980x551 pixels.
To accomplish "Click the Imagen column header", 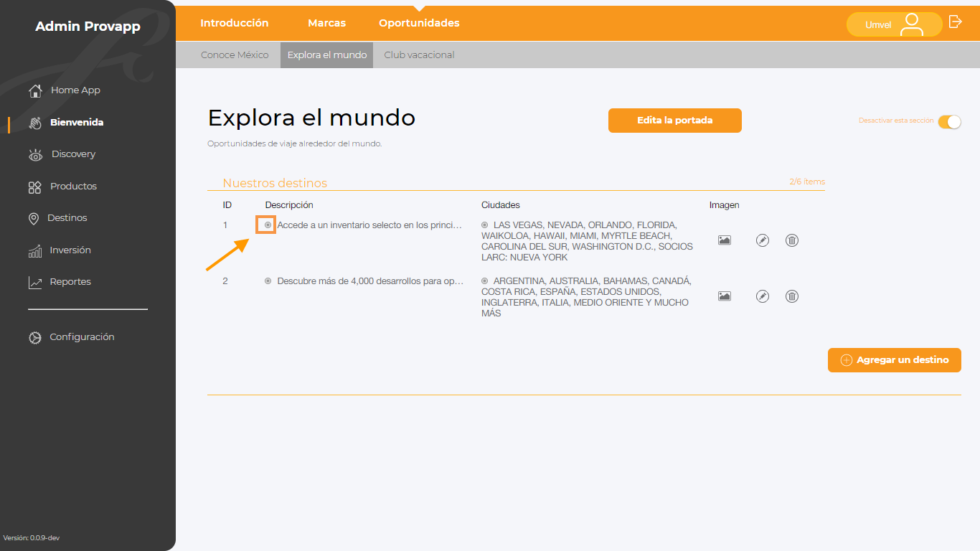I will tap(725, 205).
